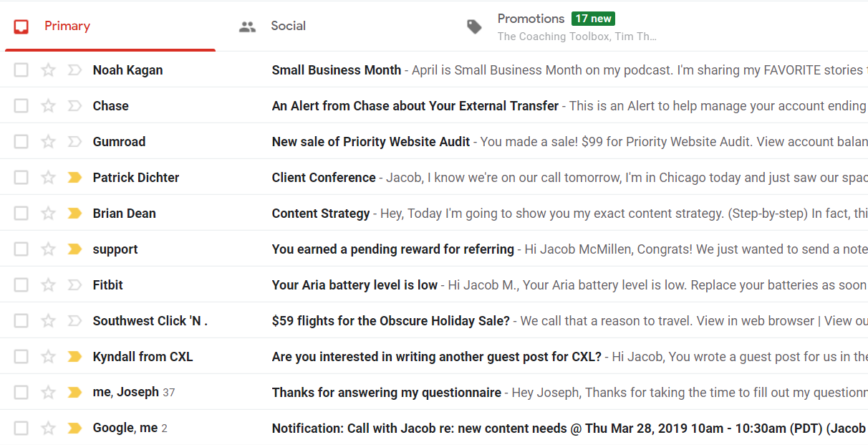Screen dimensions: 868x445
Task: Star the Noah Kagan email
Action: [48, 70]
